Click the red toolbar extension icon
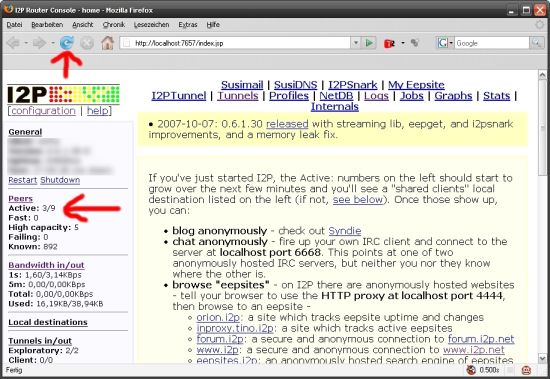This screenshot has width=550, height=379. pyautogui.click(x=389, y=43)
